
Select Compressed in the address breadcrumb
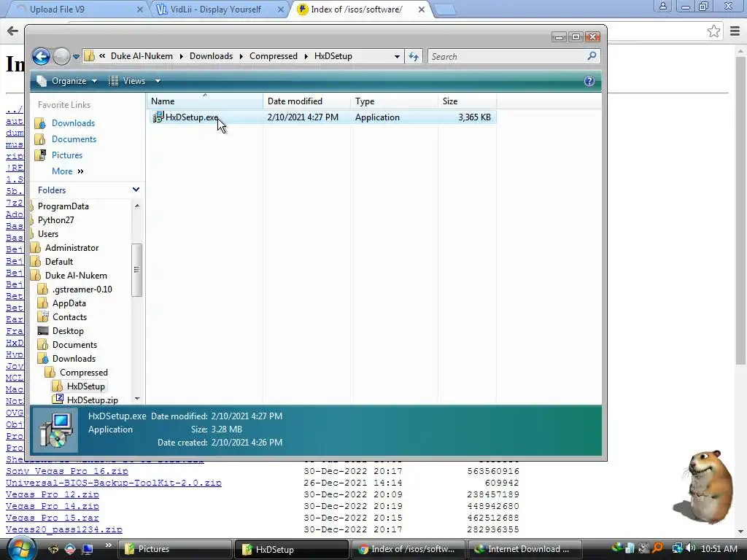274,56
